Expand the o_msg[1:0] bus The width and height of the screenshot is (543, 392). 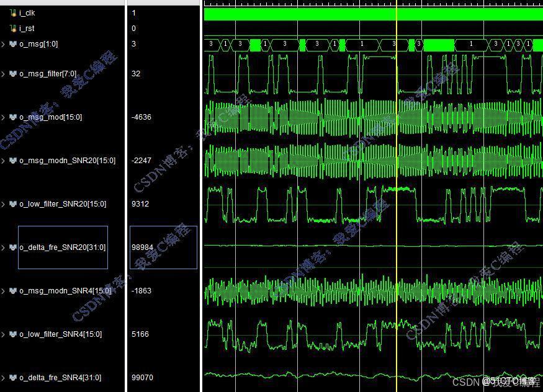[x=3, y=44]
